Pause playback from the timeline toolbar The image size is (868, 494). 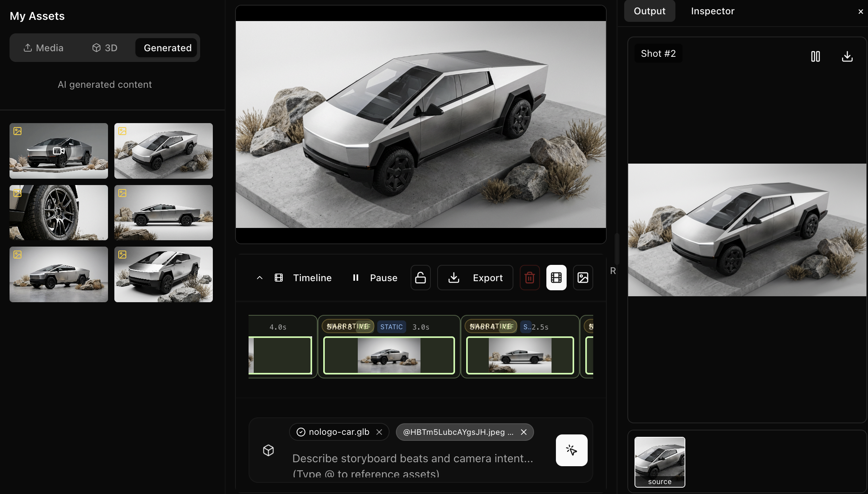[x=374, y=278]
